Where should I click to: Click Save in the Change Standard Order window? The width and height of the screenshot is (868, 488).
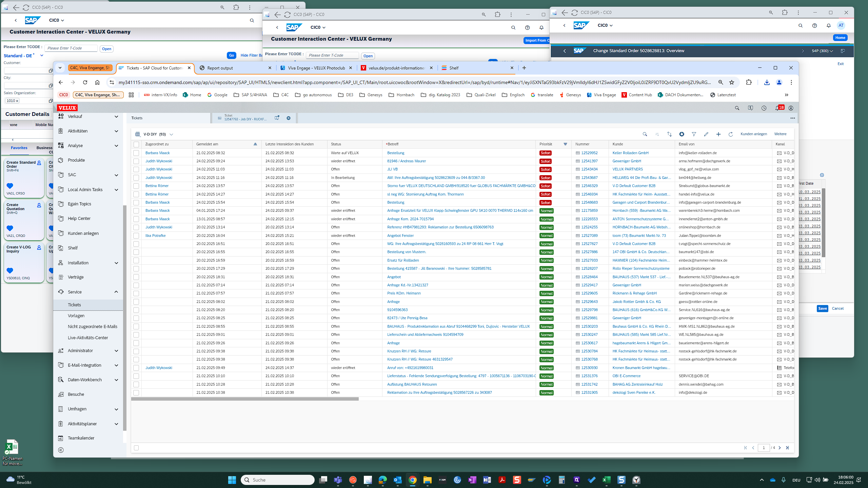822,308
